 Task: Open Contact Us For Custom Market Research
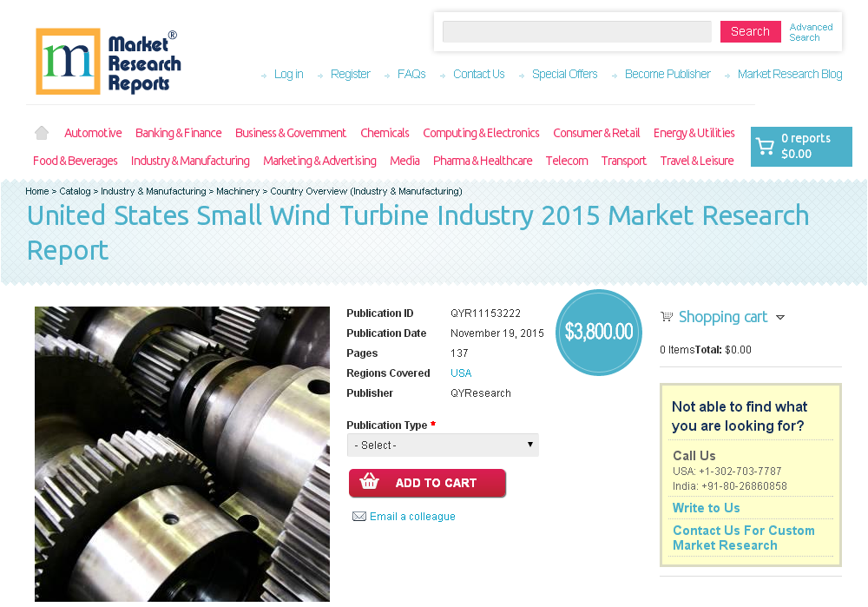tap(744, 538)
